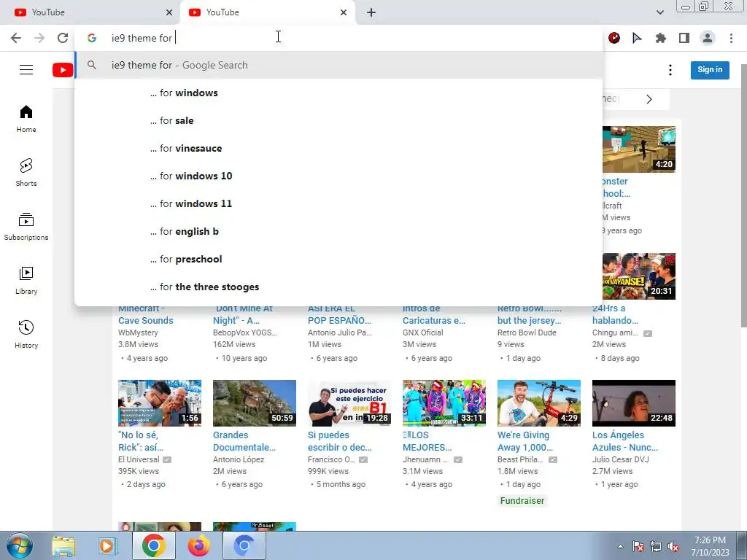Open Firefox from the taskbar
The image size is (747, 560).
[x=198, y=546]
